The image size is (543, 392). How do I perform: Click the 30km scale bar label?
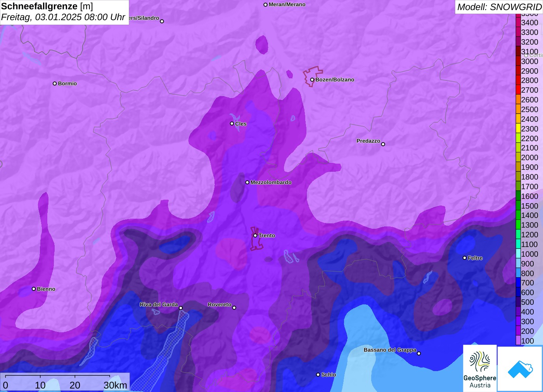115,385
